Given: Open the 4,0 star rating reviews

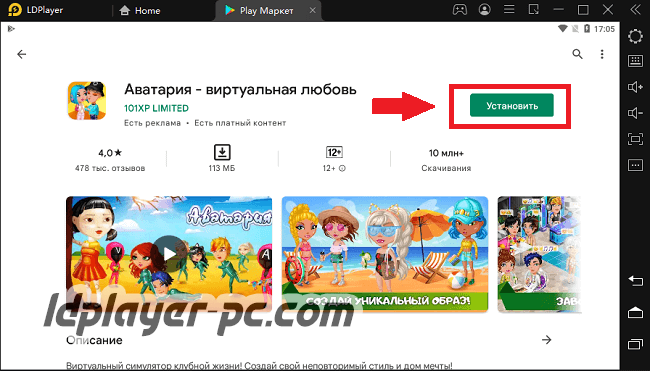Looking at the screenshot, I should (x=110, y=153).
